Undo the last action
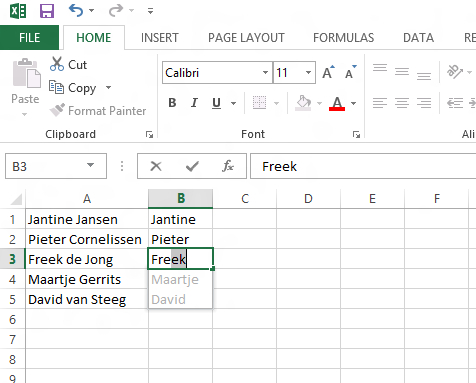 tap(76, 10)
